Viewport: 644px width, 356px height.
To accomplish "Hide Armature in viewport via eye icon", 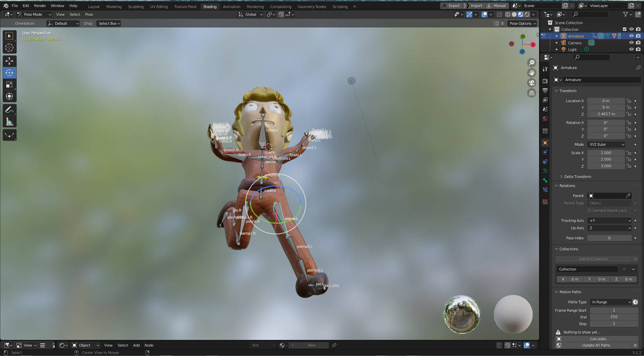I will pos(631,36).
